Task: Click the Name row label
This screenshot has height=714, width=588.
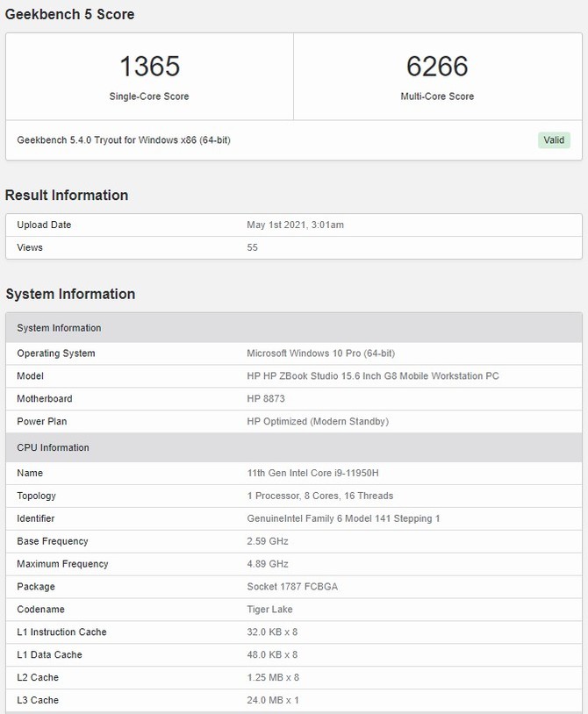Action: [x=30, y=473]
